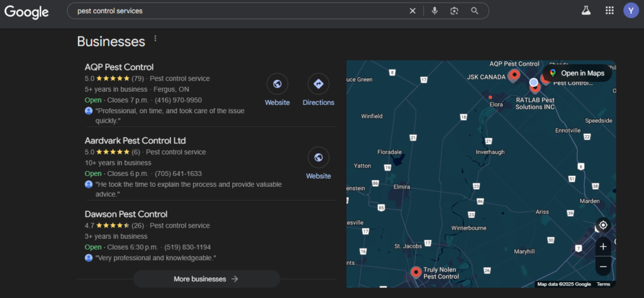Viewport: 644px width, 298px height.
Task: Click the reviewer avatar on the Dawson review
Action: click(89, 258)
